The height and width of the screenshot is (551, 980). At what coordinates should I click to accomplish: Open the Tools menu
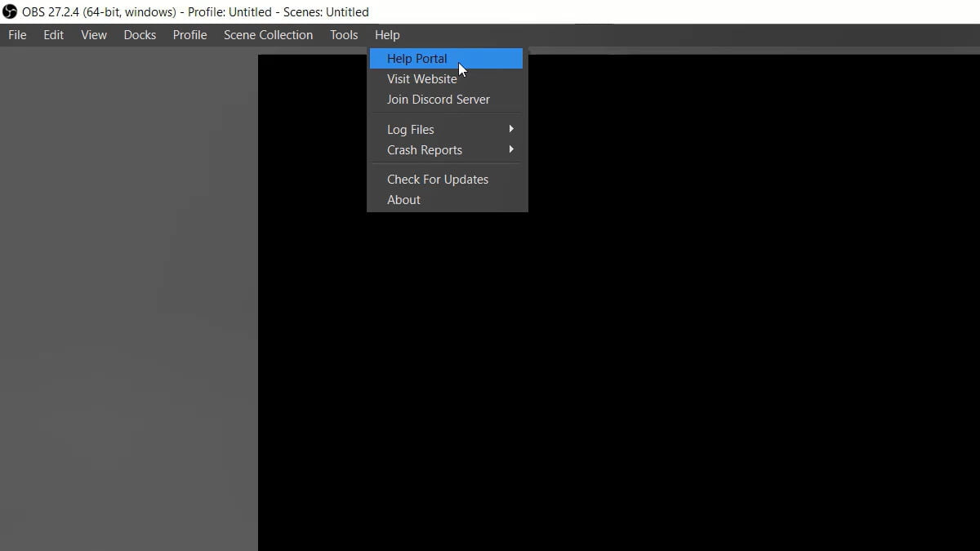pyautogui.click(x=344, y=35)
